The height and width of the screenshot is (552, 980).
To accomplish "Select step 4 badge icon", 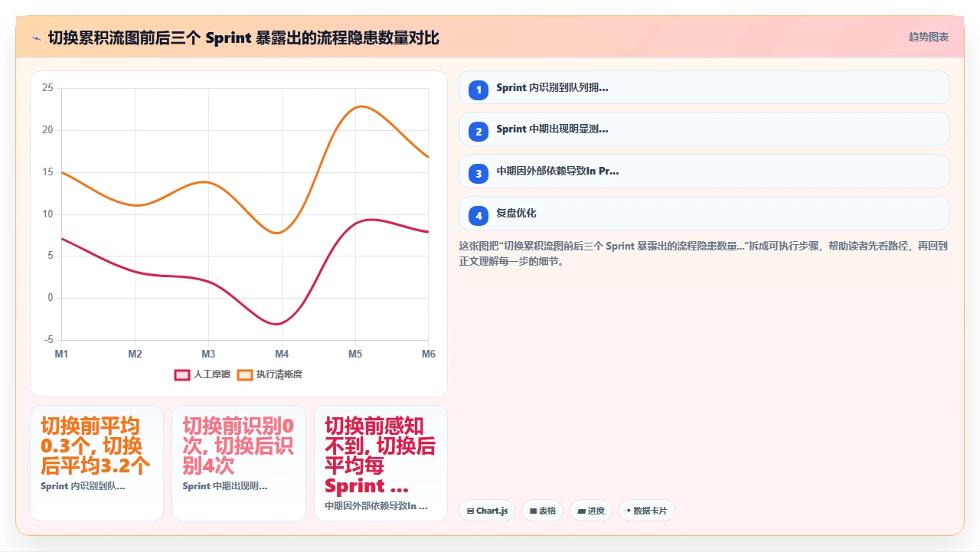I will tap(479, 216).
